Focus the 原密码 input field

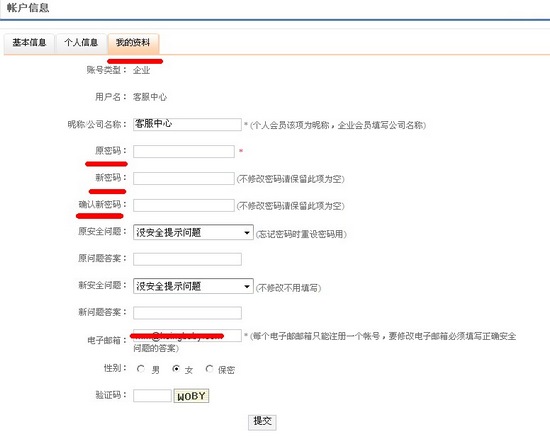coord(184,152)
